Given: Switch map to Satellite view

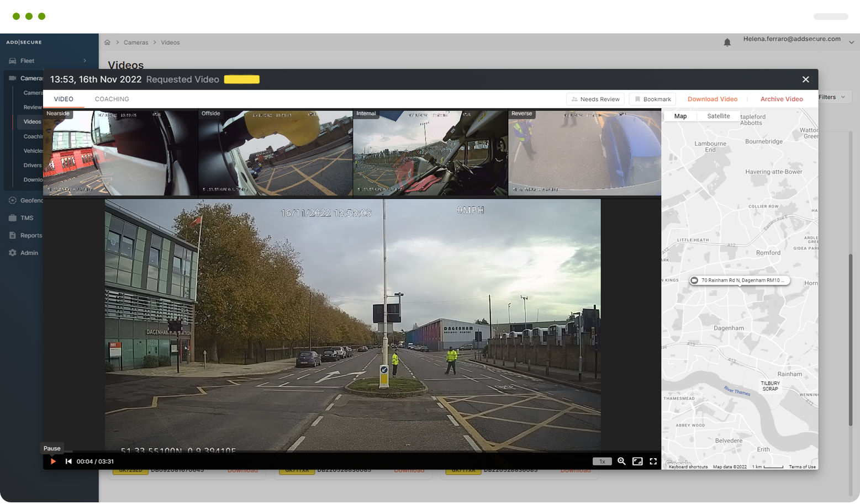Looking at the screenshot, I should tap(719, 116).
